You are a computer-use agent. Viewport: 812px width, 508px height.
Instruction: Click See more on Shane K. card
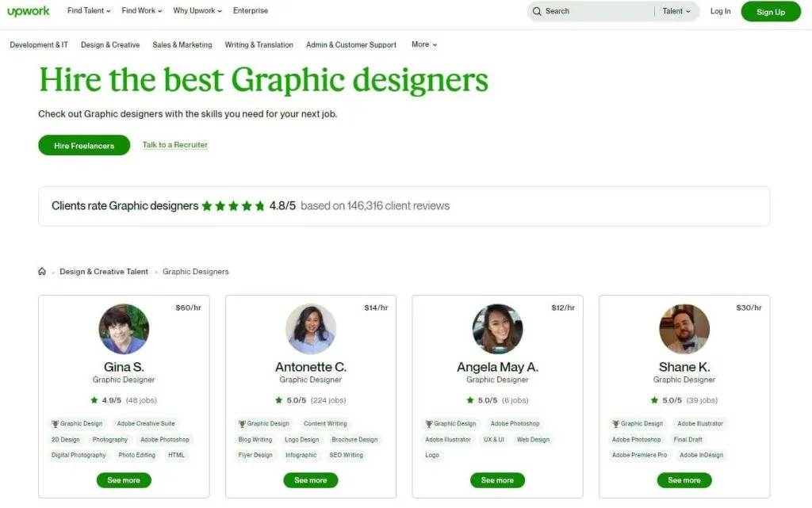click(x=684, y=480)
